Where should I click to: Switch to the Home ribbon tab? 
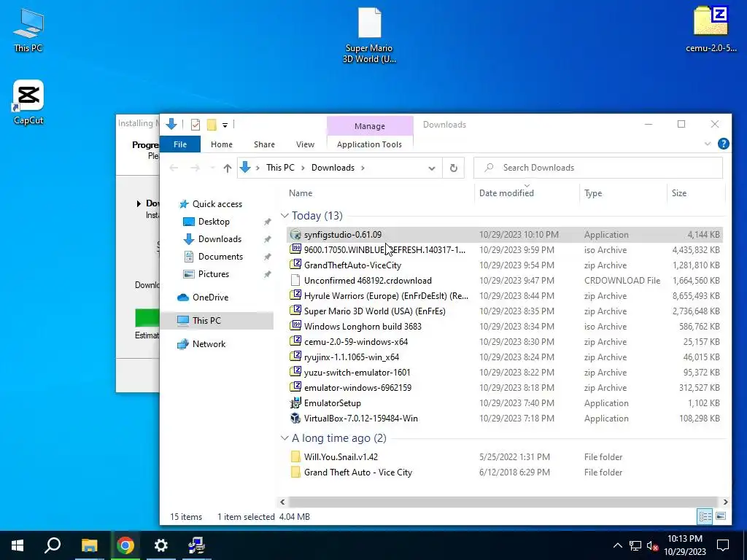[222, 144]
